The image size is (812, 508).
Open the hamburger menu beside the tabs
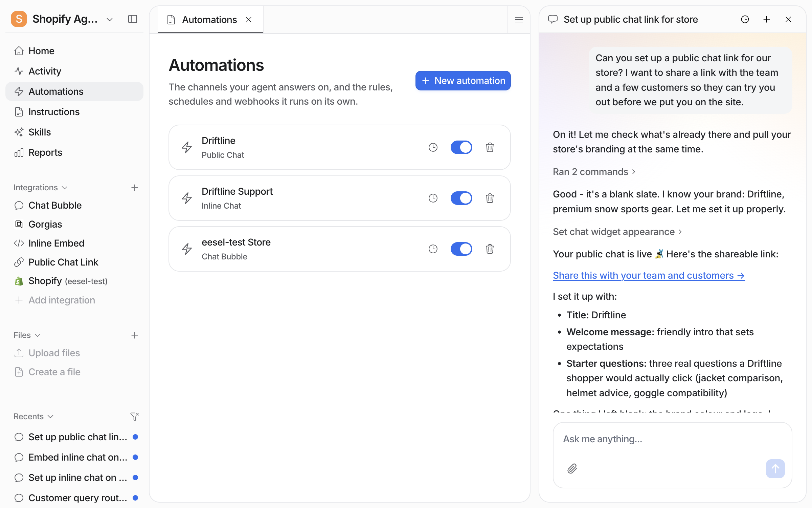[x=519, y=20]
